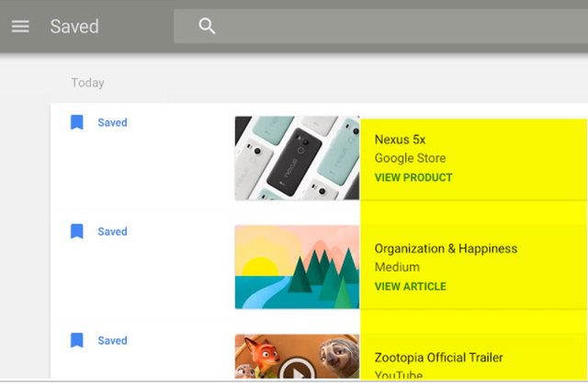Open the sunset landscape article thumbnail

click(297, 267)
